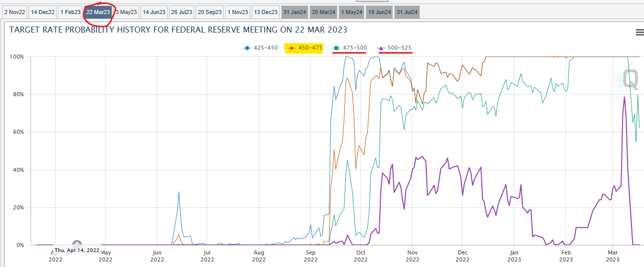The width and height of the screenshot is (644, 267).
Task: Toggle the 425-450 series in legend
Action: (x=260, y=48)
